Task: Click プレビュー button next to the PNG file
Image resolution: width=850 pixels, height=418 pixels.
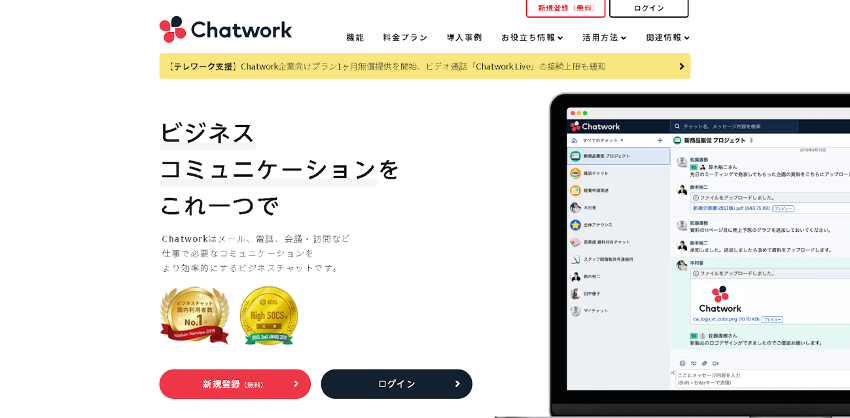Action: pos(772,319)
